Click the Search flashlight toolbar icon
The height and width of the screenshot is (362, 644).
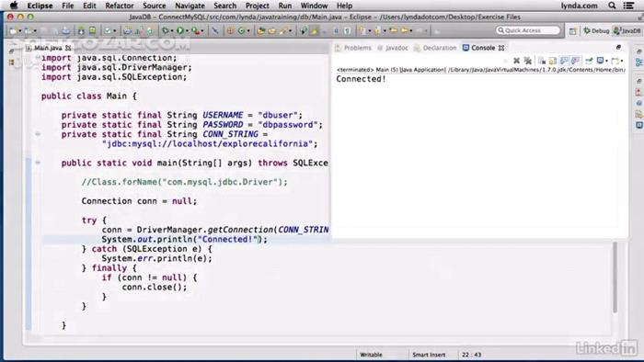[283, 30]
